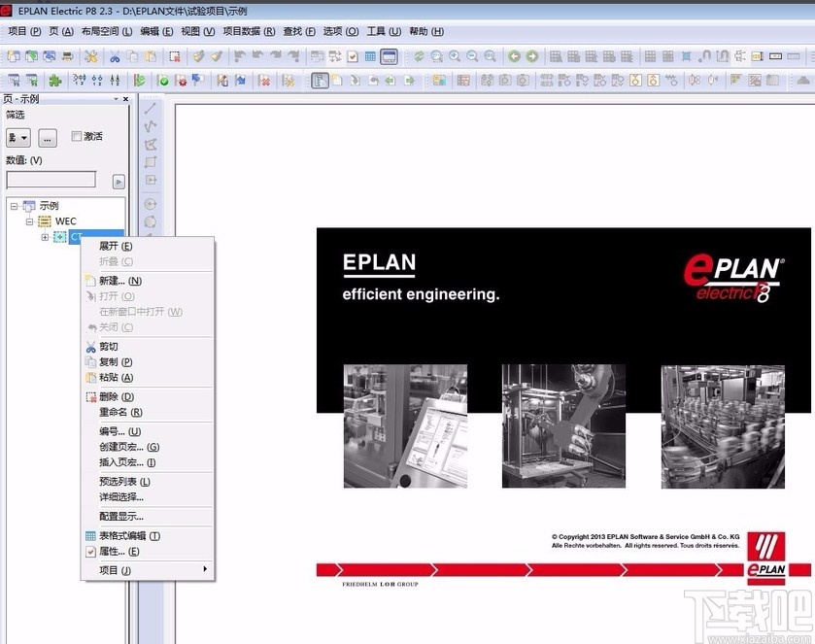This screenshot has height=644, width=815.
Task: Enable the 激活 filter checkbox
Action: click(x=77, y=136)
